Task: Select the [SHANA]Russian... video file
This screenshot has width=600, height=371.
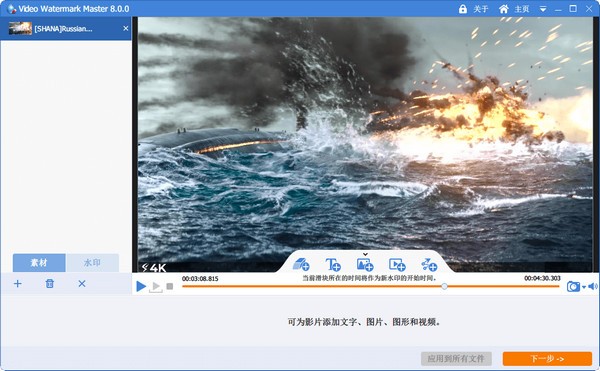Action: (66, 29)
